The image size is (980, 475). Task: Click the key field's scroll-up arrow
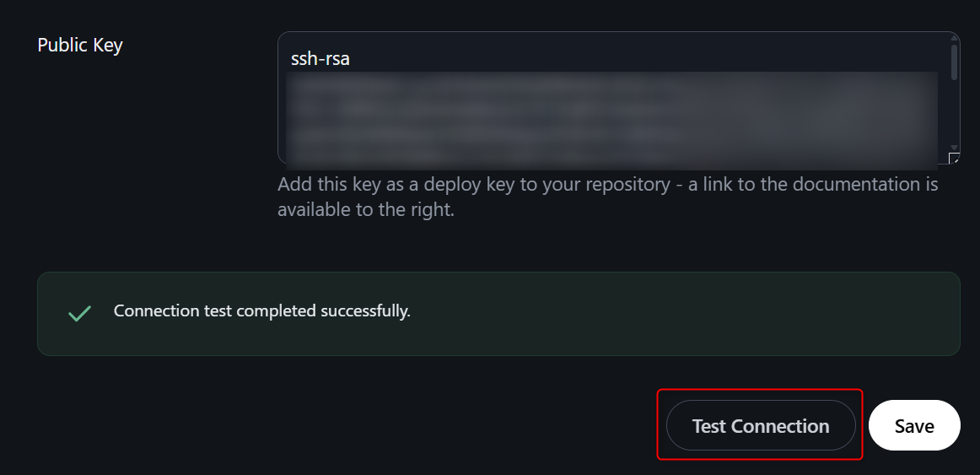(x=954, y=40)
